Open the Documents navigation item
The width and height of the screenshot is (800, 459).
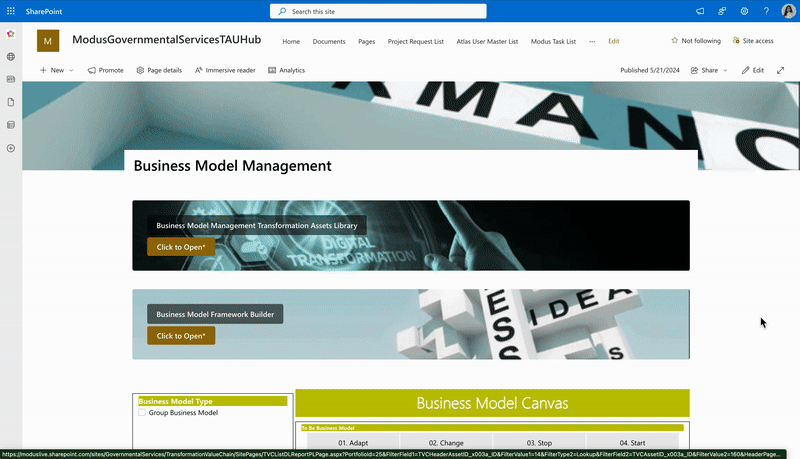[329, 41]
